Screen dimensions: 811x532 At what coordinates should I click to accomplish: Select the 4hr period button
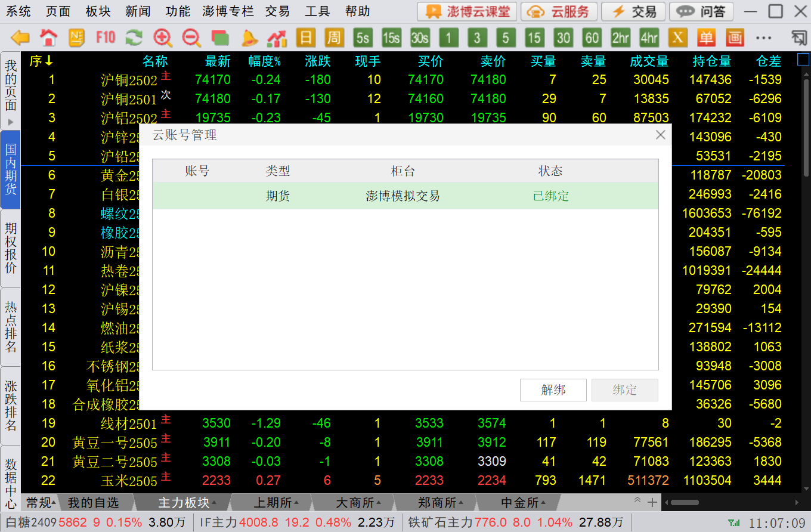point(649,38)
